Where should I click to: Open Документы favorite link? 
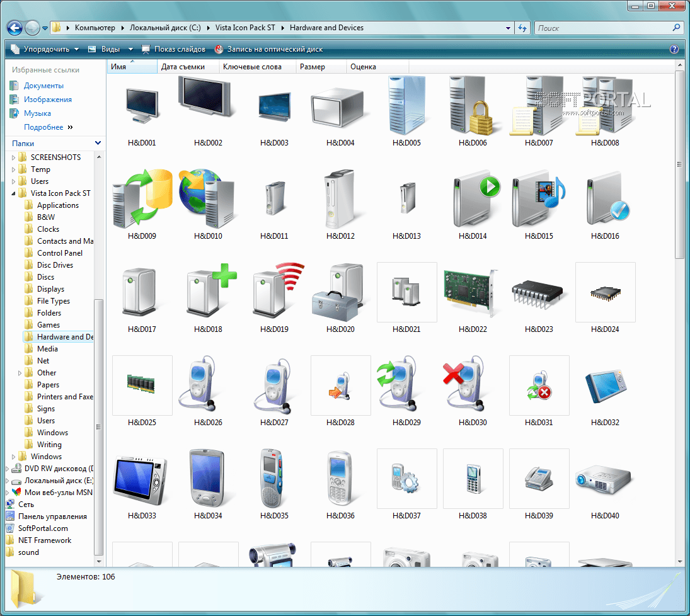(43, 86)
